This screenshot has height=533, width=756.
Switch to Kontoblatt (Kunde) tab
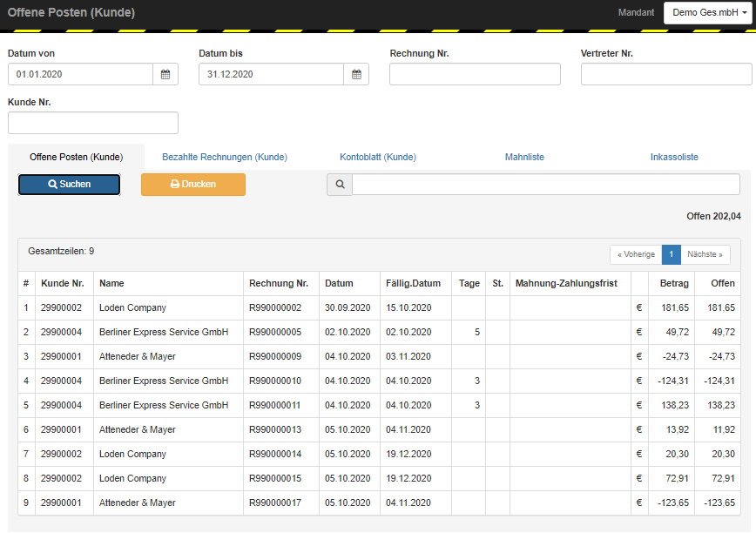point(378,157)
